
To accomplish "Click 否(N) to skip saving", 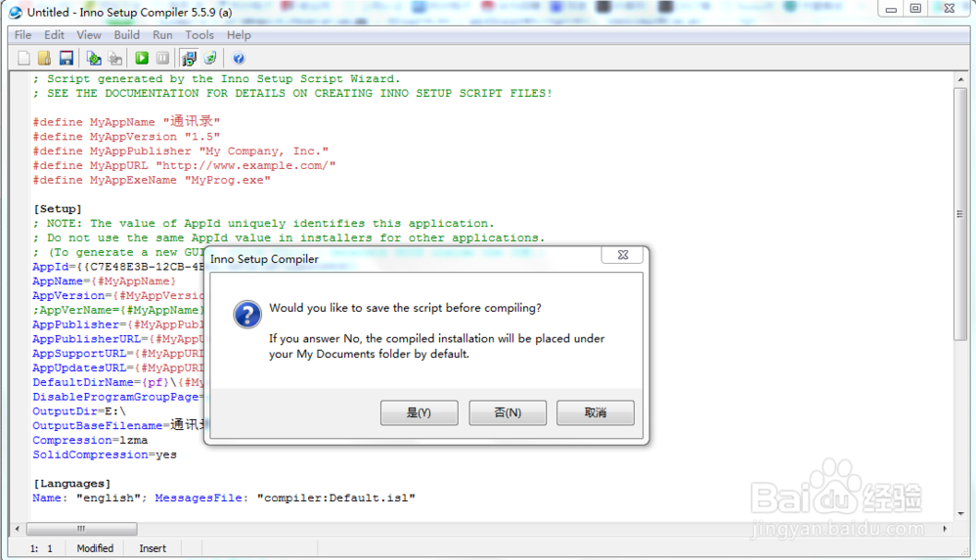I will 508,412.
